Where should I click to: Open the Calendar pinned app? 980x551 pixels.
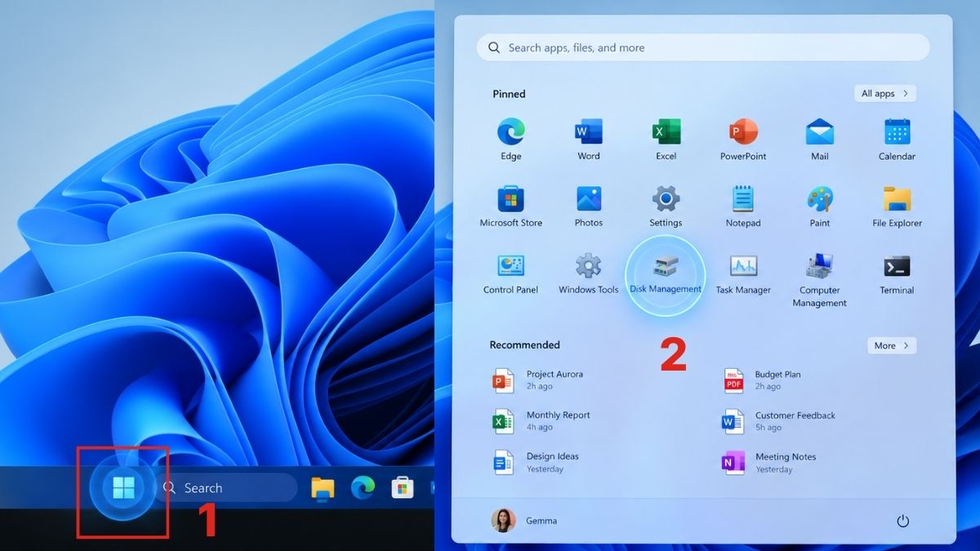[897, 139]
